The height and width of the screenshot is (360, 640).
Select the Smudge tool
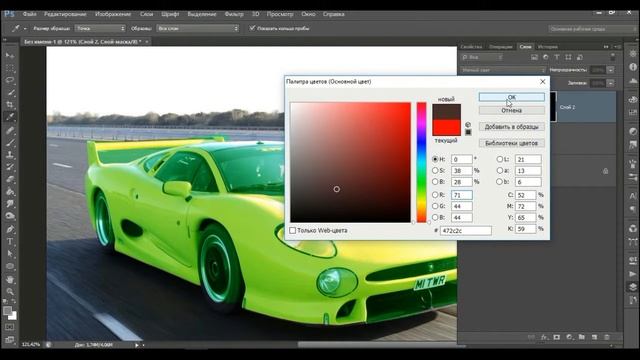click(x=10, y=204)
